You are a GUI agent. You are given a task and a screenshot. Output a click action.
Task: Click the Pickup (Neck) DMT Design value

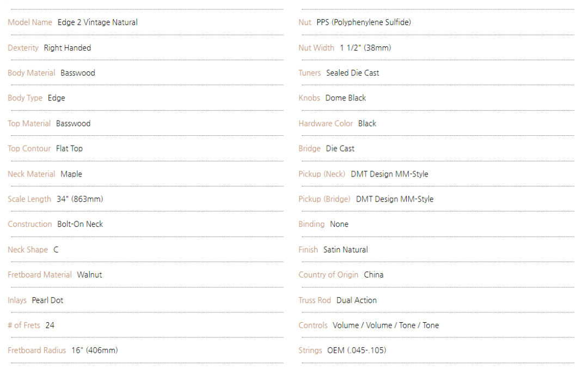390,174
